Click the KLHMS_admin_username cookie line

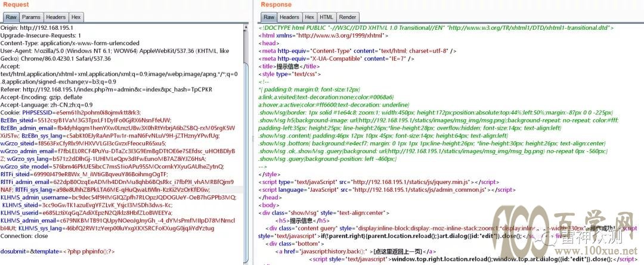pyautogui.click(x=118, y=197)
